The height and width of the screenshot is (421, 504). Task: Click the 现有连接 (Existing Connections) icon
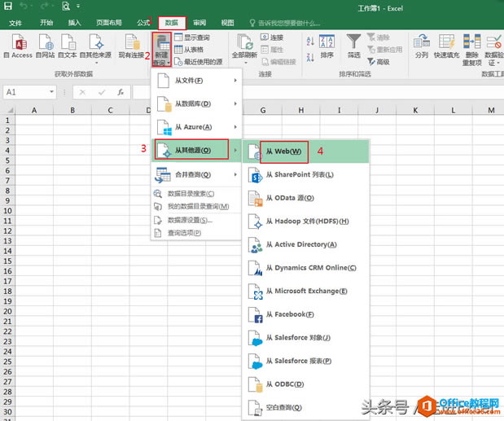[x=131, y=46]
